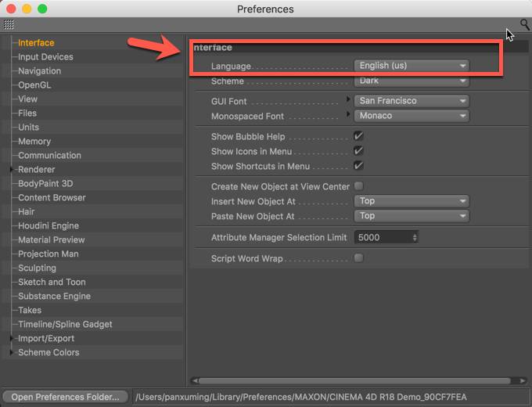The height and width of the screenshot is (407, 532).
Task: Expand Scheme Colors category
Action: [x=11, y=352]
